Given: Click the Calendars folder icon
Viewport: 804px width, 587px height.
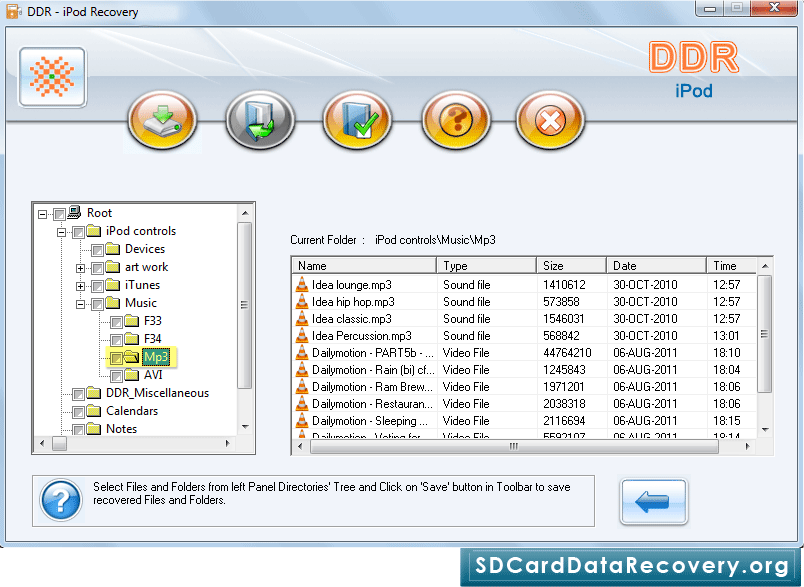Looking at the screenshot, I should pyautogui.click(x=93, y=411).
